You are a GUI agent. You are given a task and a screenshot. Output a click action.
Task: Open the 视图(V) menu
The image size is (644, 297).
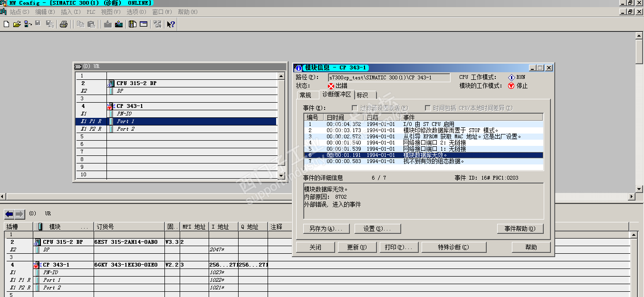click(x=110, y=12)
